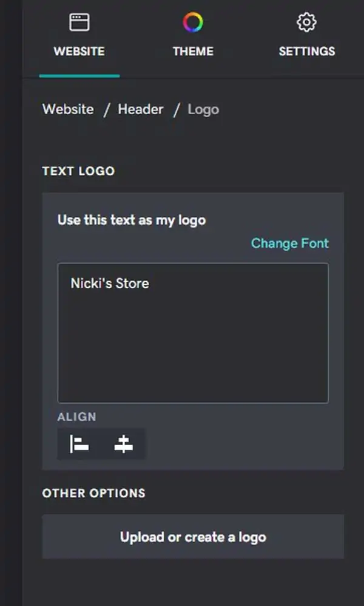Place cursor in Nicki's Store text
The height and width of the screenshot is (606, 364).
(110, 284)
